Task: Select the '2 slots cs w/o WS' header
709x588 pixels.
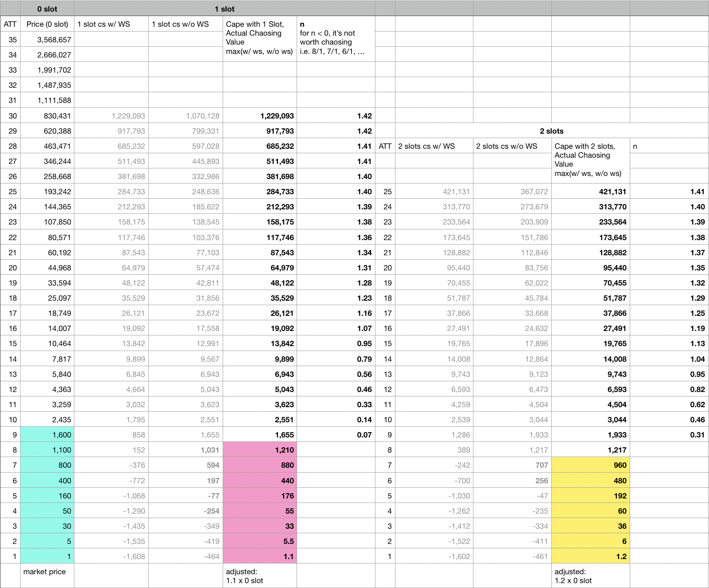Action: click(512, 146)
